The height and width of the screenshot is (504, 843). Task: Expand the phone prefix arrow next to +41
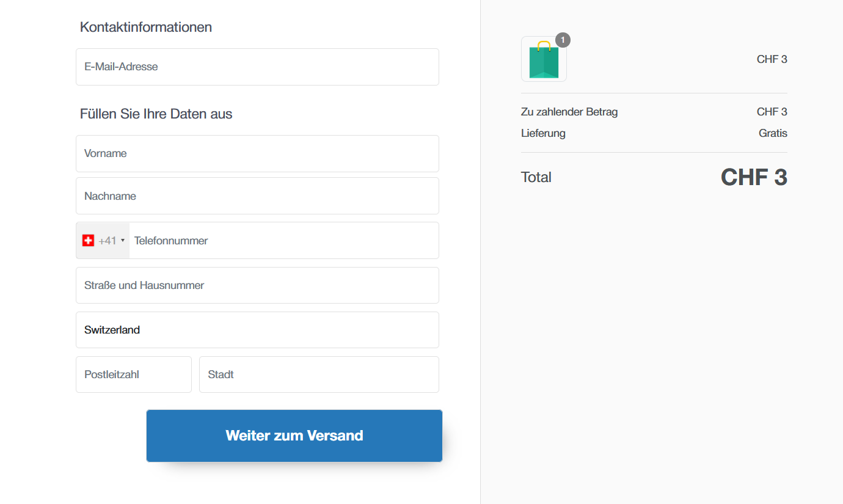(x=123, y=241)
